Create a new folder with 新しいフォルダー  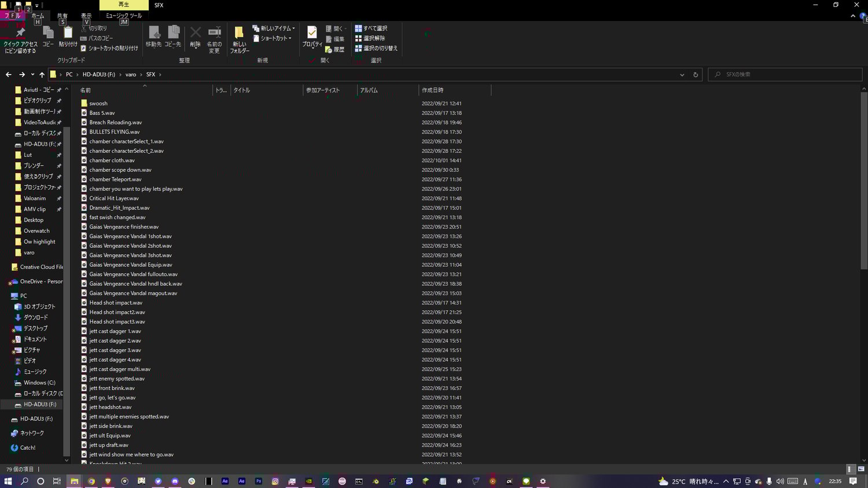coord(239,39)
